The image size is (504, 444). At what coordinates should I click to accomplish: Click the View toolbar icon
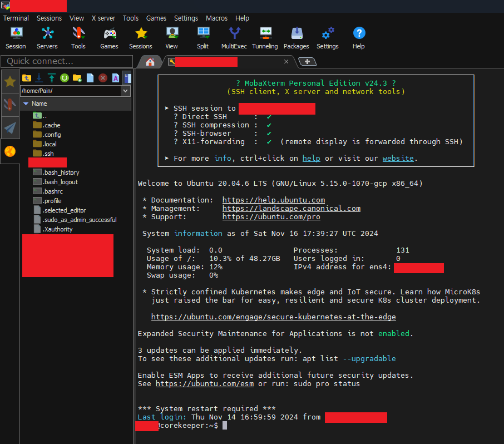coord(172,38)
